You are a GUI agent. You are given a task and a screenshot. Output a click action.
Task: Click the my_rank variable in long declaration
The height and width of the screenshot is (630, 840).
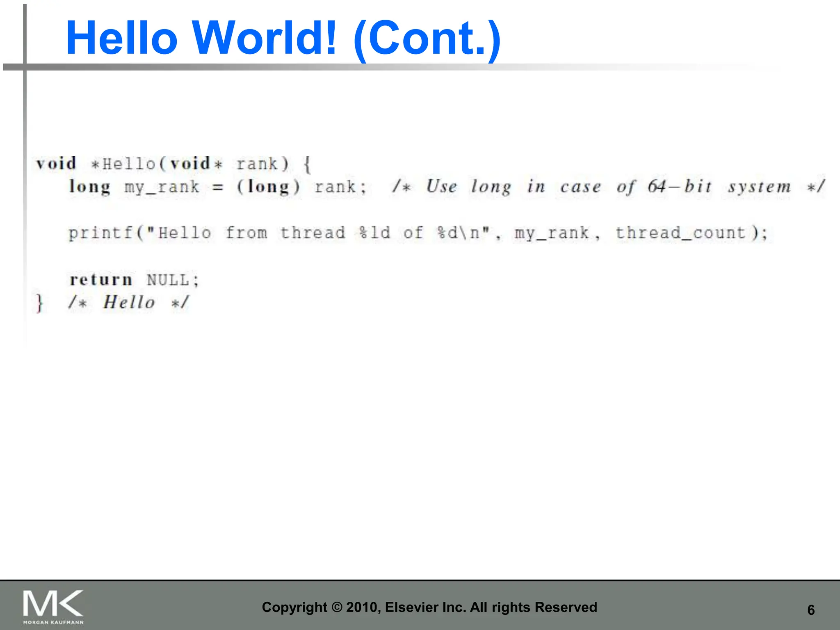(x=162, y=187)
